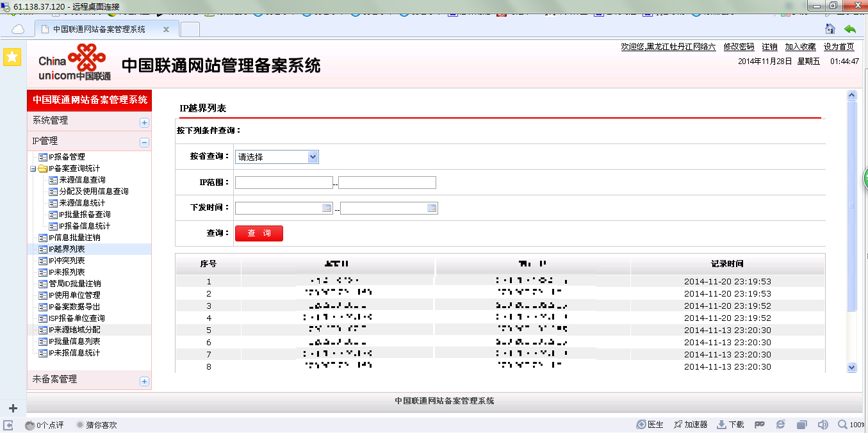Click the China Unicom logo
Viewport: 868px width, 433px height.
point(74,62)
